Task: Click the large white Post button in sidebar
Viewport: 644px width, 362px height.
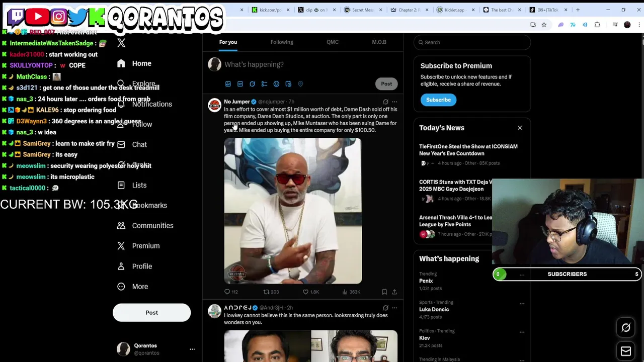Action: 151,313
